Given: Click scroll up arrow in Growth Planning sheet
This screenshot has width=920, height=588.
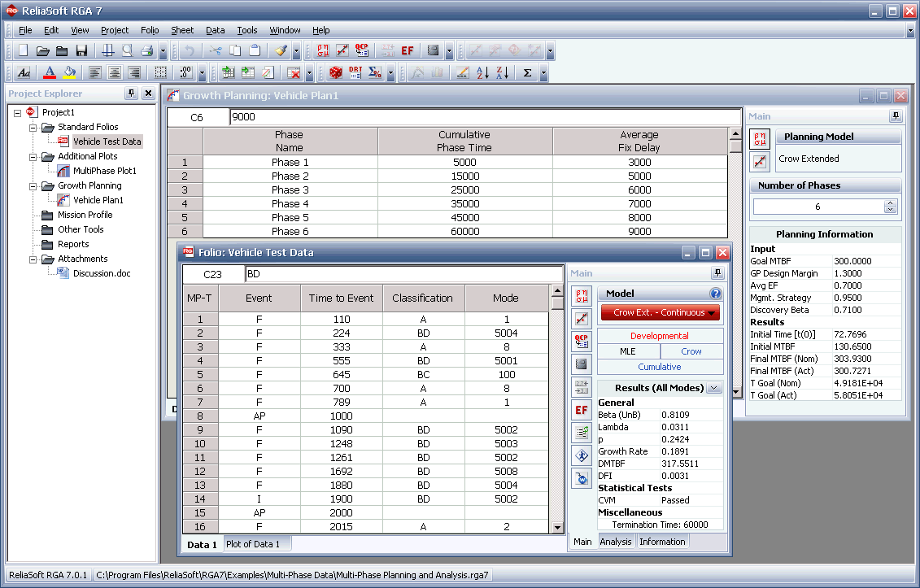Looking at the screenshot, I should pos(735,134).
